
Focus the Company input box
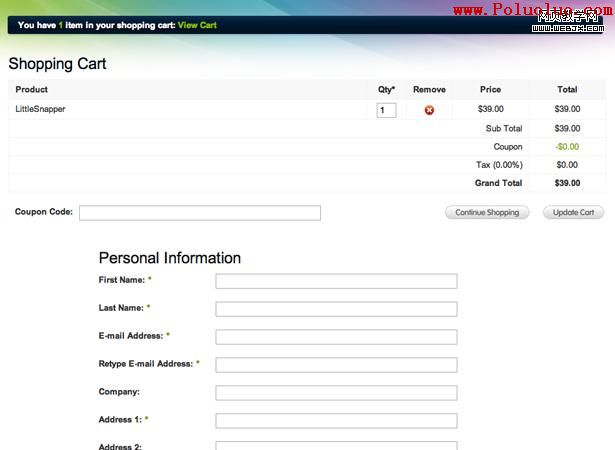pos(336,393)
